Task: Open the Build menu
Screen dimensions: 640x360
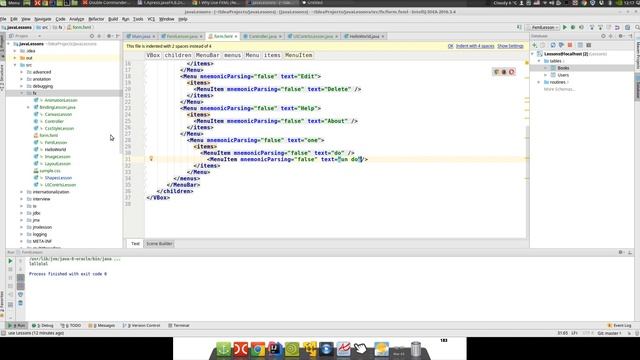Action: click(x=113, y=19)
